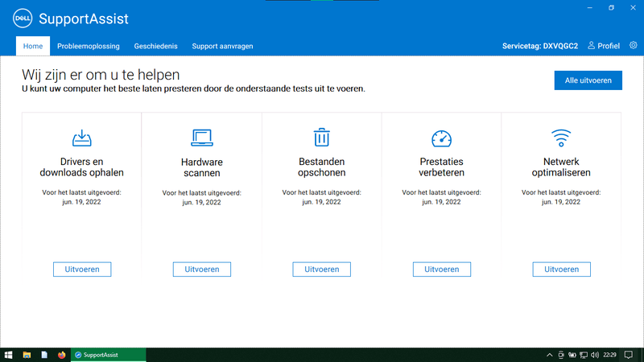Open the network tray icon
The width and height of the screenshot is (644, 362).
(583, 355)
